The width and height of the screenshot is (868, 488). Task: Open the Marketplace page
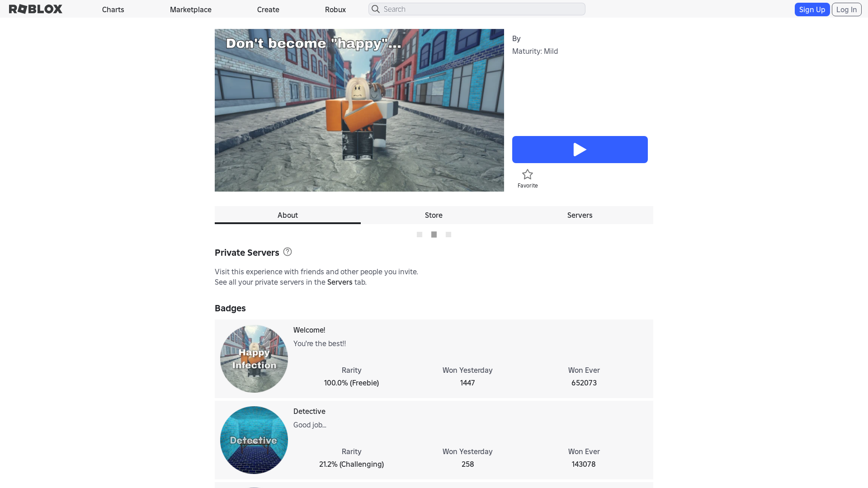(191, 9)
